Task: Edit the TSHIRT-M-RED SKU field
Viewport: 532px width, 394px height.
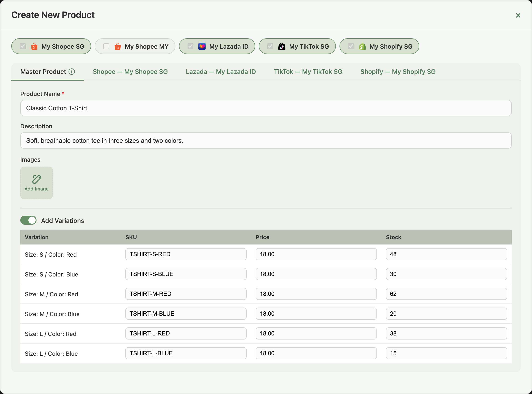Action: point(186,294)
